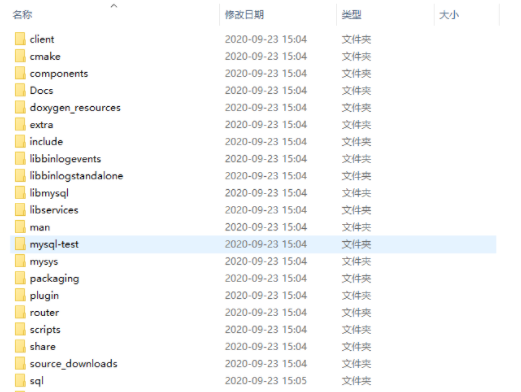Select the packaging folder name

click(x=54, y=278)
